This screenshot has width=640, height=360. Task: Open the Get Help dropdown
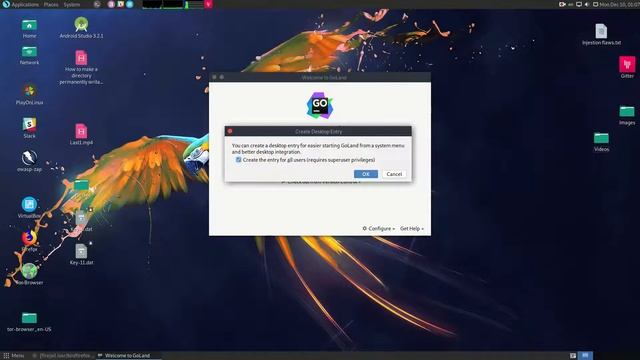411,229
